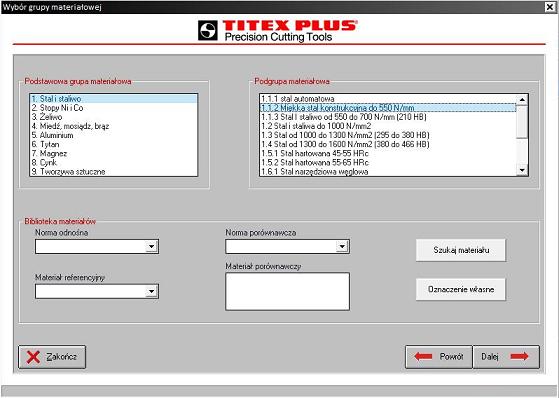
Task: Choose '1.4 Stal od 1300 do 1600 N/mm2'
Action: [388, 144]
